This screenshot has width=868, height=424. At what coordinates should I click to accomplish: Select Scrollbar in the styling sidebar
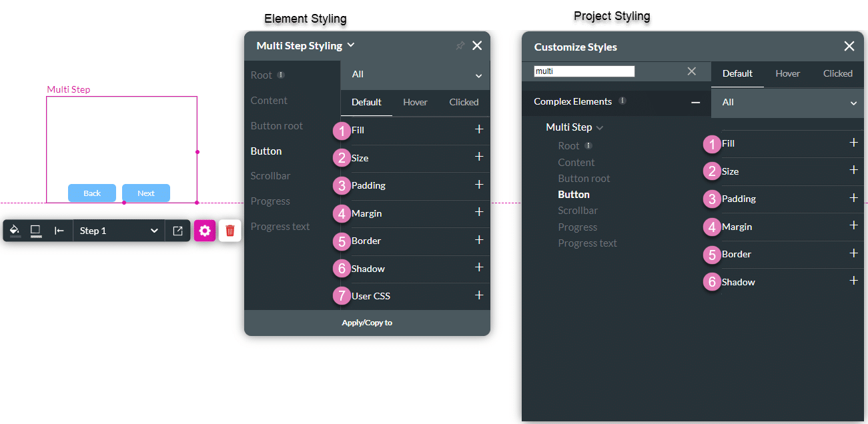click(270, 175)
